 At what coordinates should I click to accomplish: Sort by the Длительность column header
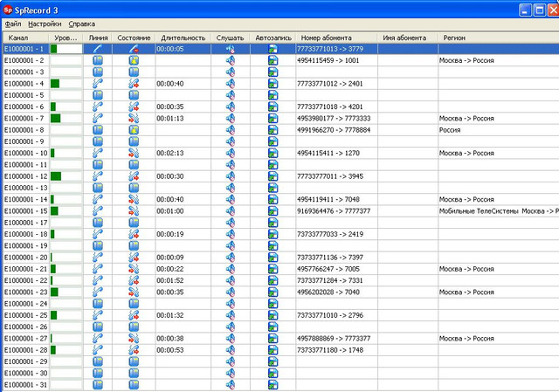[183, 38]
